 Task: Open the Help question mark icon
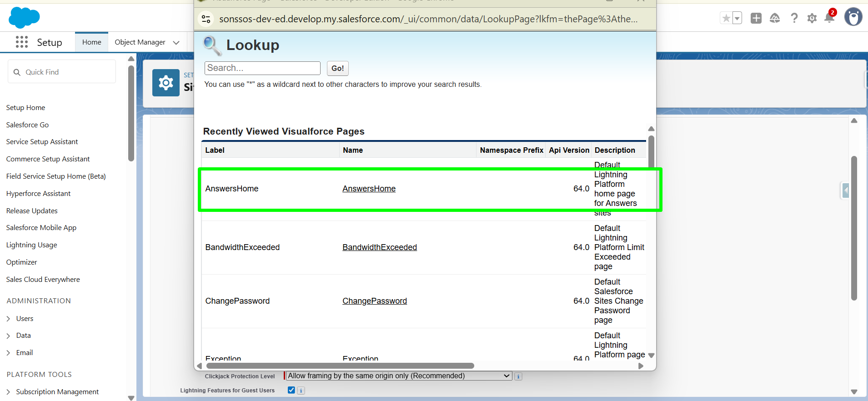(x=794, y=18)
